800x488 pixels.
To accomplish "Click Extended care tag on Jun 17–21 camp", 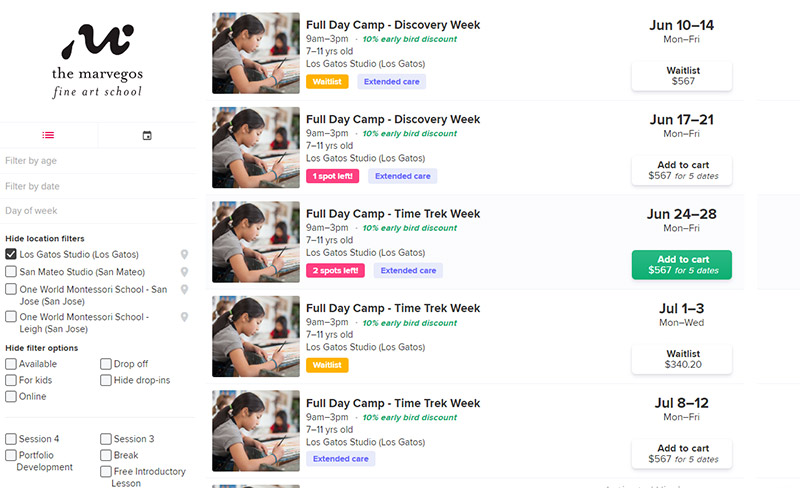I will click(x=403, y=176).
